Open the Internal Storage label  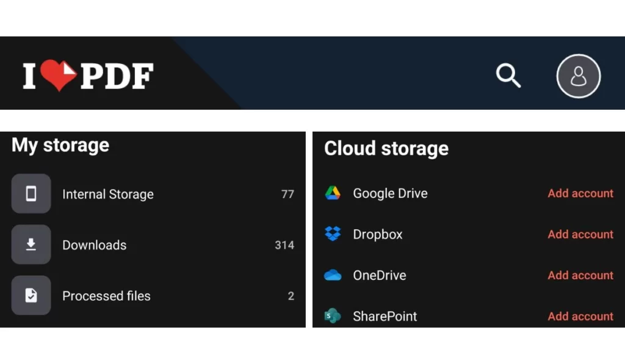tap(108, 194)
